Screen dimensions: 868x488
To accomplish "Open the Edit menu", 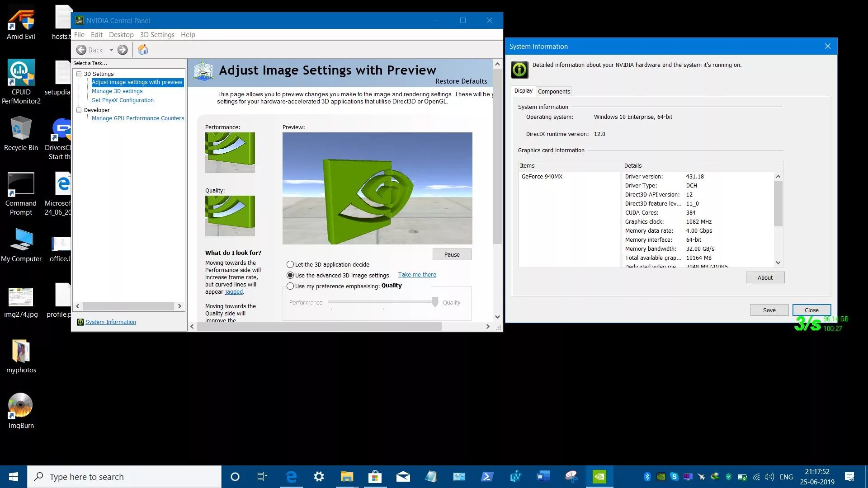I will pyautogui.click(x=96, y=35).
